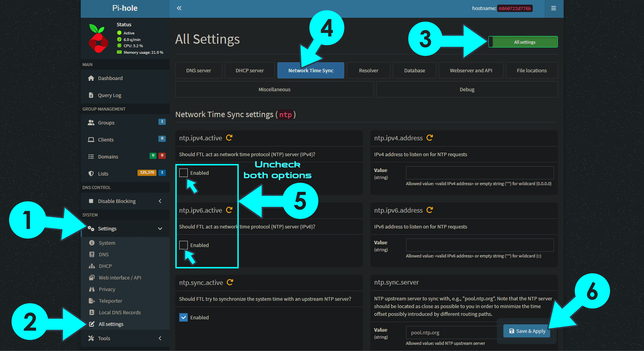The image size is (644, 351).
Task: Open the Miscellaneous tab
Action: point(274,89)
